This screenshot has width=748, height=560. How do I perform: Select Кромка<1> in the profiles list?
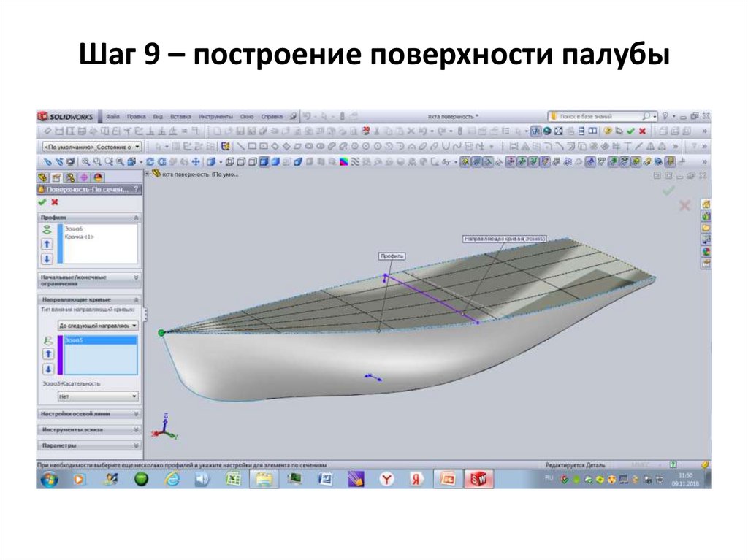point(79,237)
